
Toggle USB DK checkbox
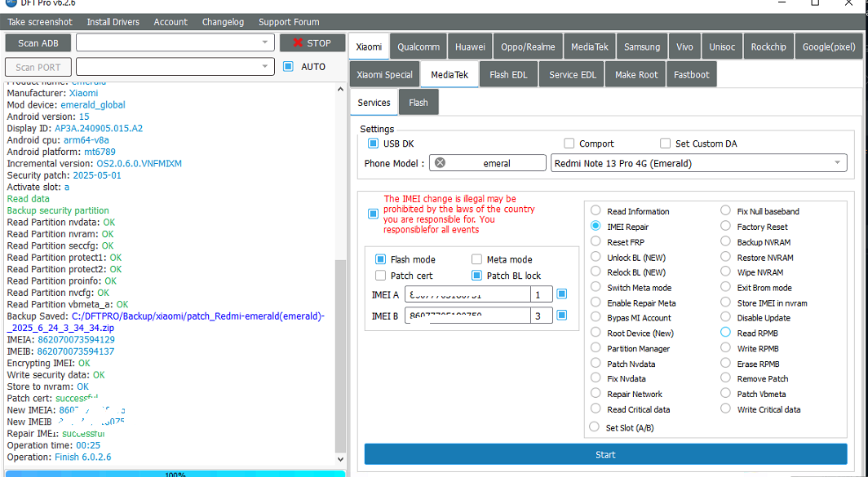tap(373, 144)
